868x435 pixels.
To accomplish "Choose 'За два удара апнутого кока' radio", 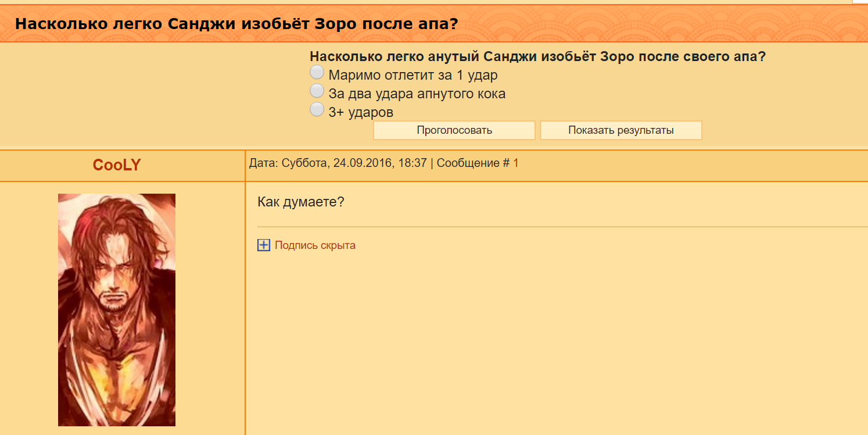I will coord(317,91).
